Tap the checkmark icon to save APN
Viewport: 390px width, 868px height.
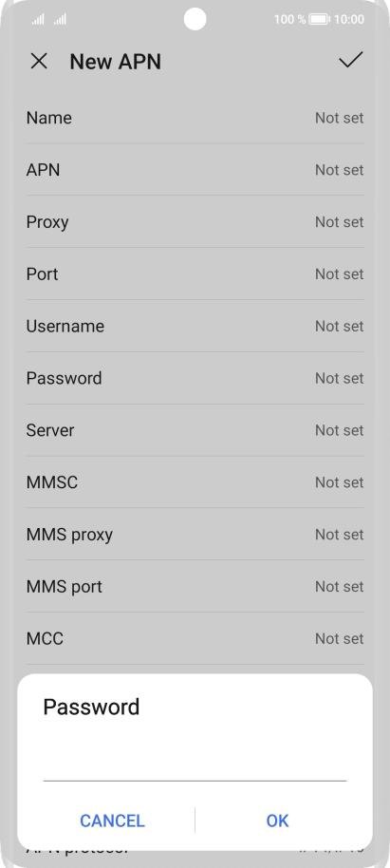click(351, 60)
